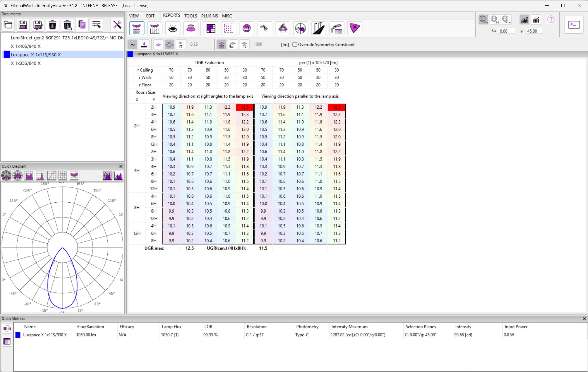Click the blue swatch in report header
The width and height of the screenshot is (588, 372).
pos(130,54)
